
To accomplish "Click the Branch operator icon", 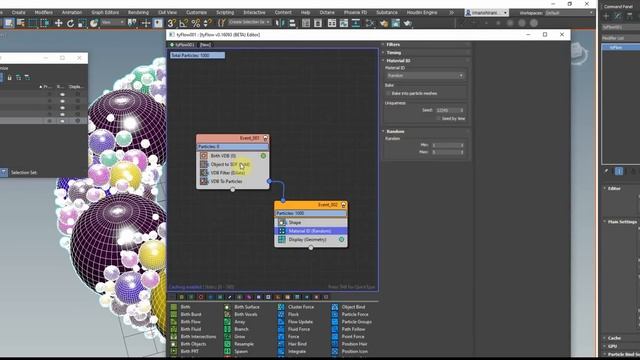I will [227, 329].
